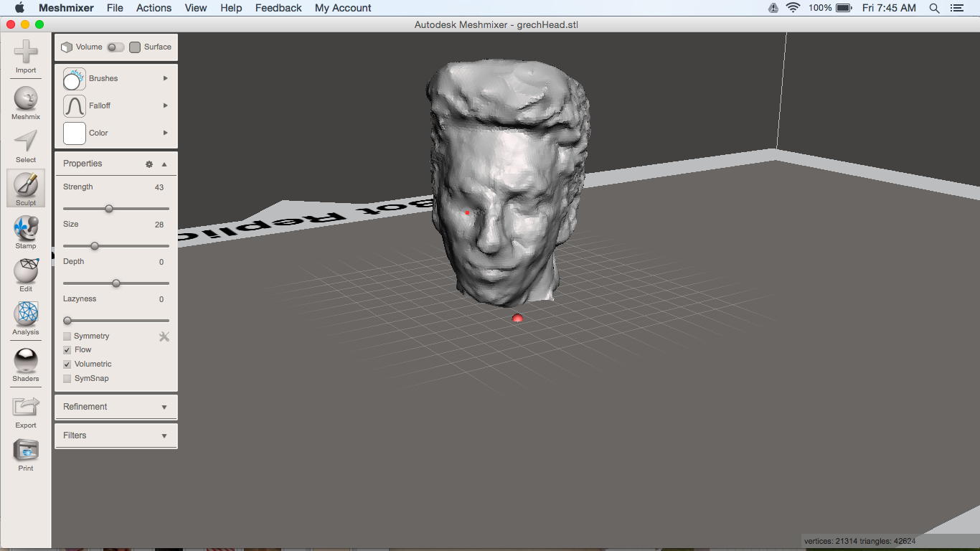This screenshot has height=551, width=980.
Task: Uncheck the Flow checkbox
Action: pos(67,350)
